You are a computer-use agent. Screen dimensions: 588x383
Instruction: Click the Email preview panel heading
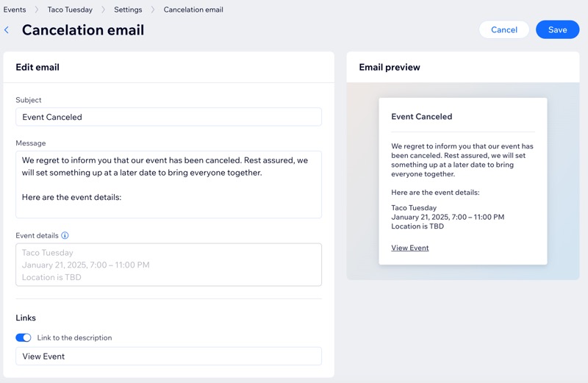[390, 67]
